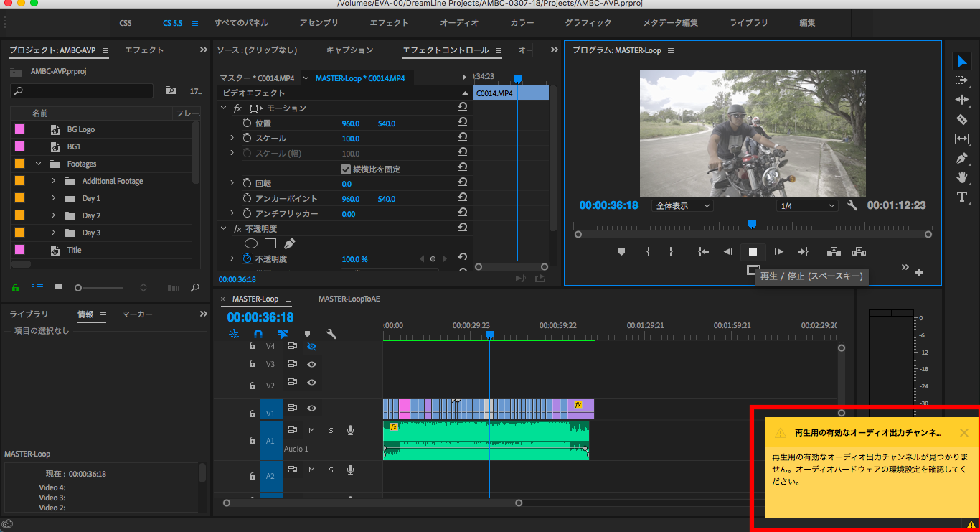Expand the Day 1 folder
Image resolution: width=980 pixels, height=532 pixels.
pos(53,198)
